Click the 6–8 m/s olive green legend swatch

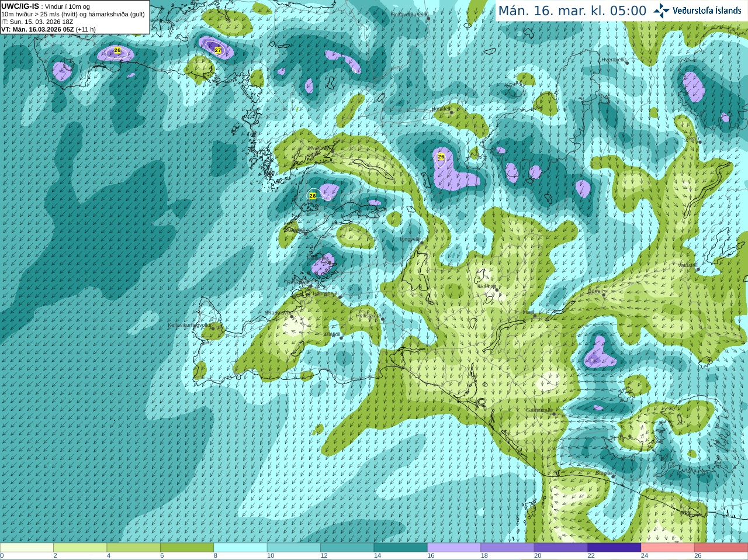point(187,548)
